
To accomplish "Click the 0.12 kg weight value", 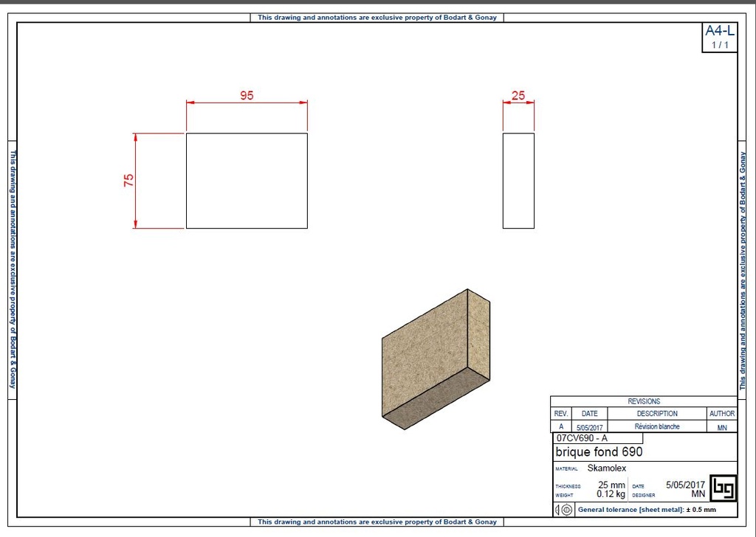I will [x=611, y=494].
